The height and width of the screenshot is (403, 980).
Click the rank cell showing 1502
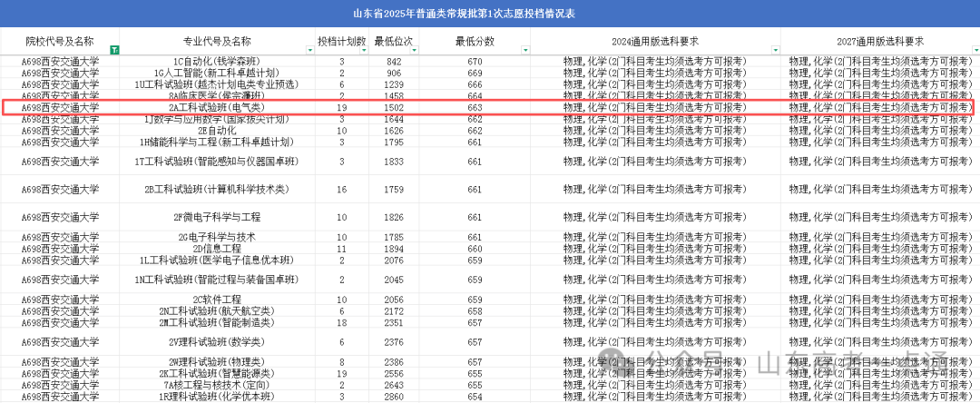[394, 107]
